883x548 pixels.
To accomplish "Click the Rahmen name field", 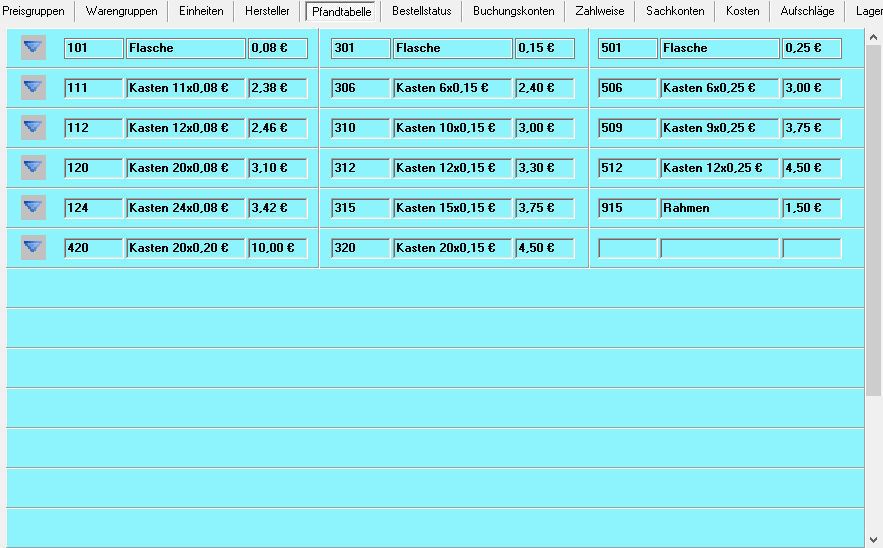I will pyautogui.click(x=720, y=208).
